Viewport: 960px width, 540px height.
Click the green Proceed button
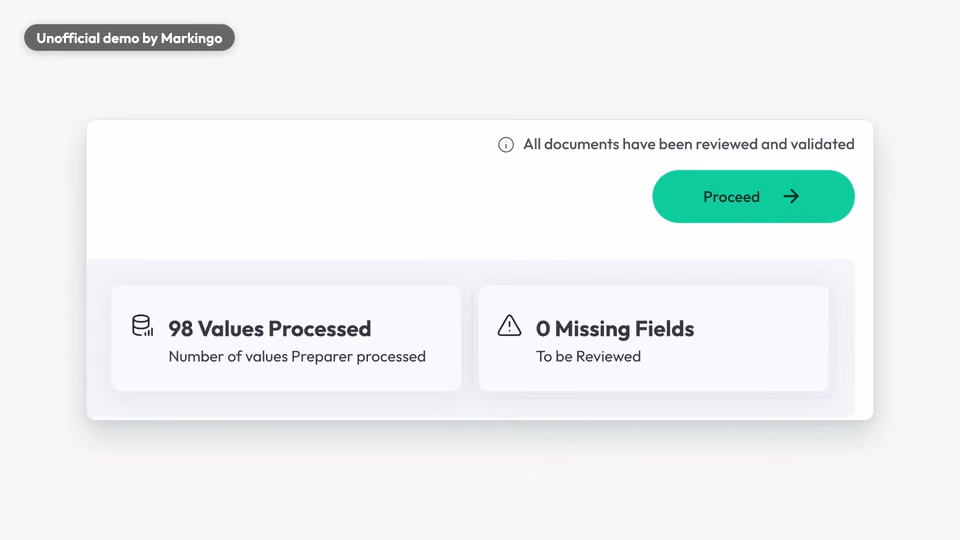pyautogui.click(x=753, y=197)
